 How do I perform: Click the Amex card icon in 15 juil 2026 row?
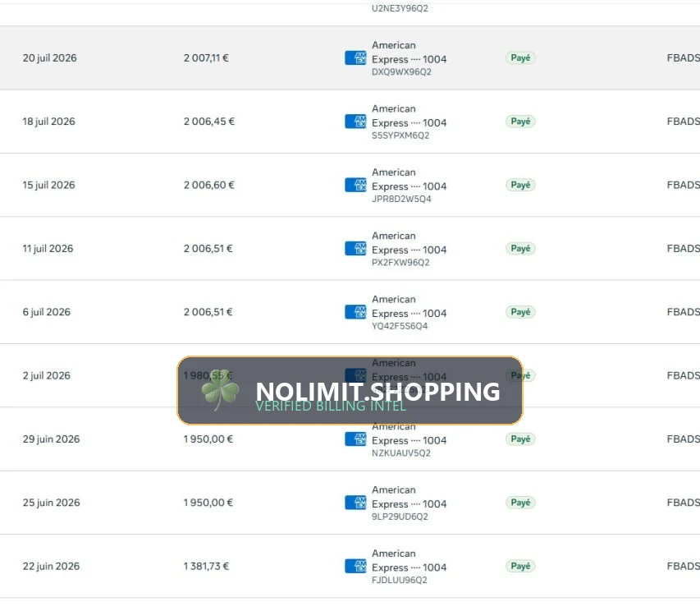click(355, 185)
